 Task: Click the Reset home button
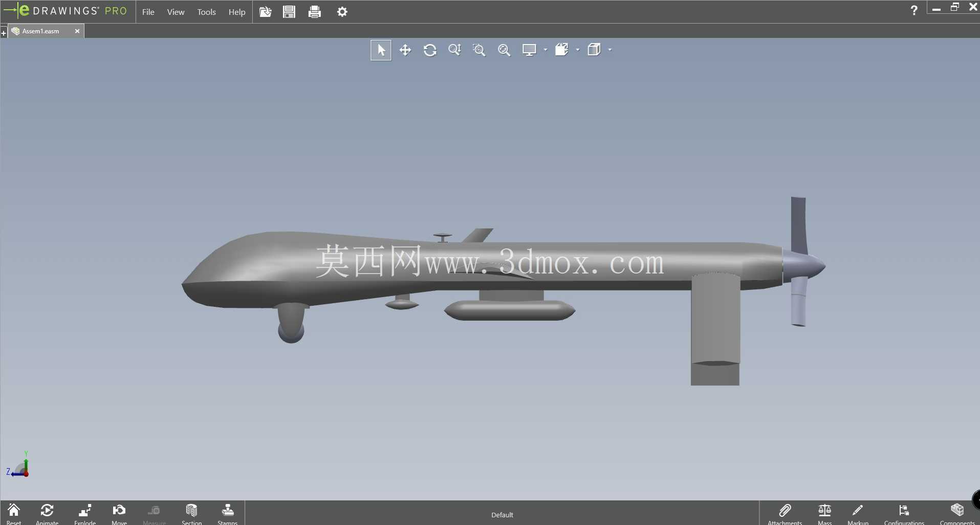pos(14,514)
